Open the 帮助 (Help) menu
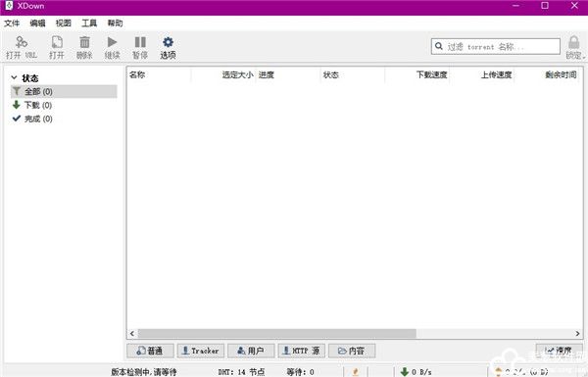 coord(115,24)
